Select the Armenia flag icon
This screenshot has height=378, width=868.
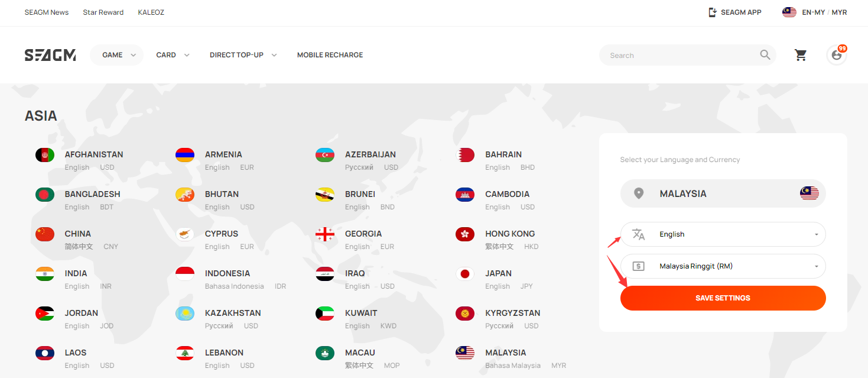coord(185,155)
